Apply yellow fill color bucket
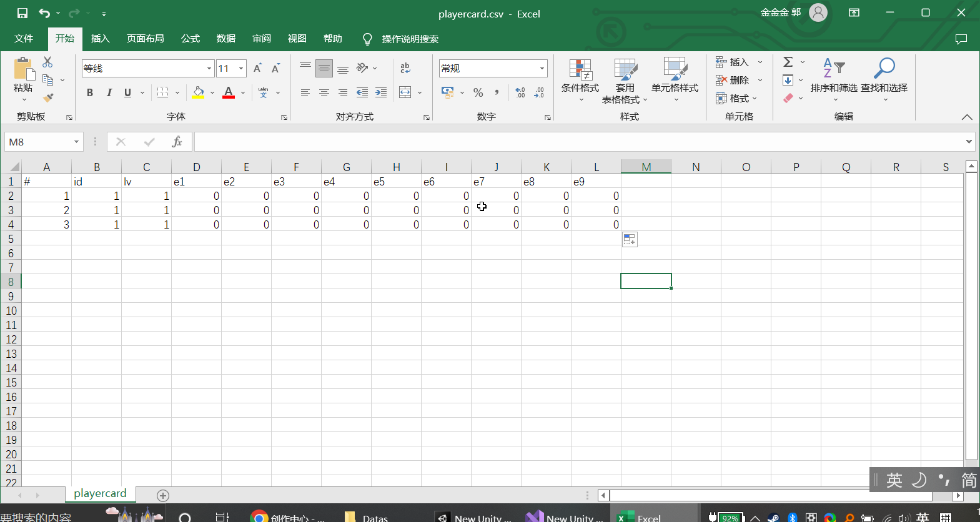This screenshot has width=980, height=522. pos(198,92)
